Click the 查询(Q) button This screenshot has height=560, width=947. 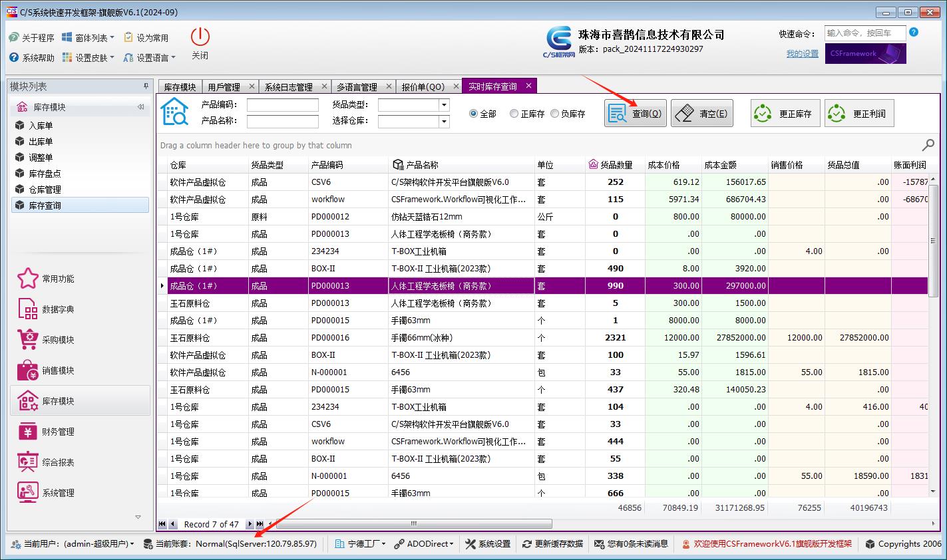[x=635, y=114]
